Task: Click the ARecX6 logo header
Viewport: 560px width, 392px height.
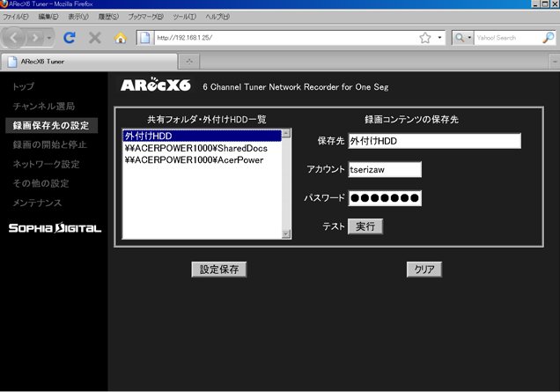Action: (155, 85)
